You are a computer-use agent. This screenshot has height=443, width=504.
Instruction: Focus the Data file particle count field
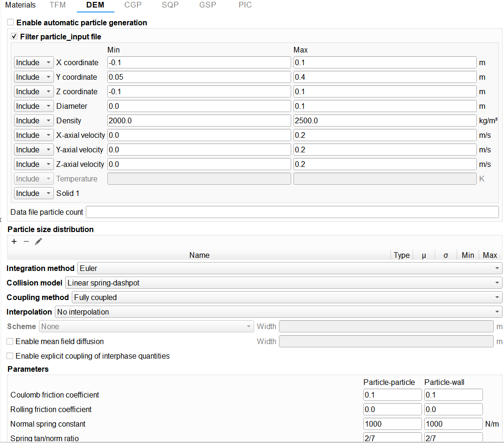pos(292,212)
